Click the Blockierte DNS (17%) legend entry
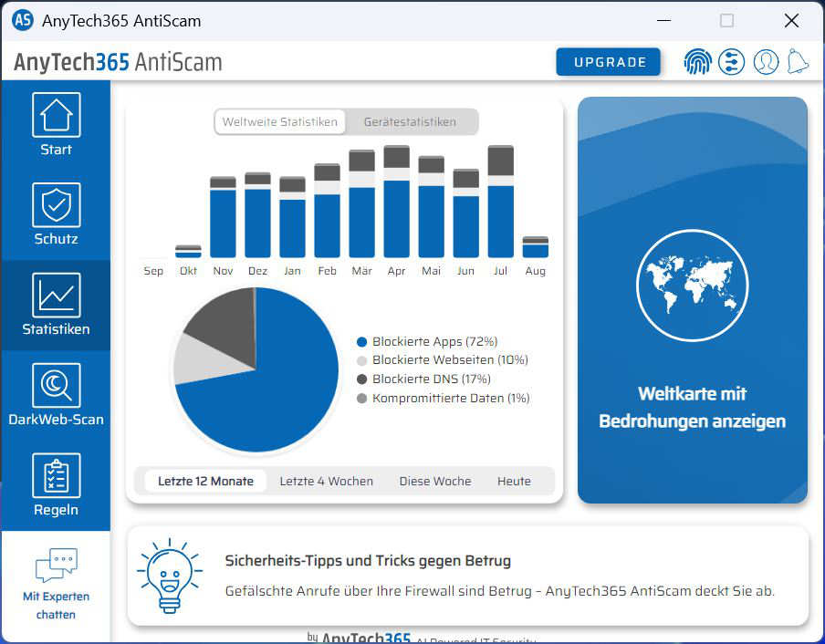Viewport: 825px width, 644px height. point(423,379)
